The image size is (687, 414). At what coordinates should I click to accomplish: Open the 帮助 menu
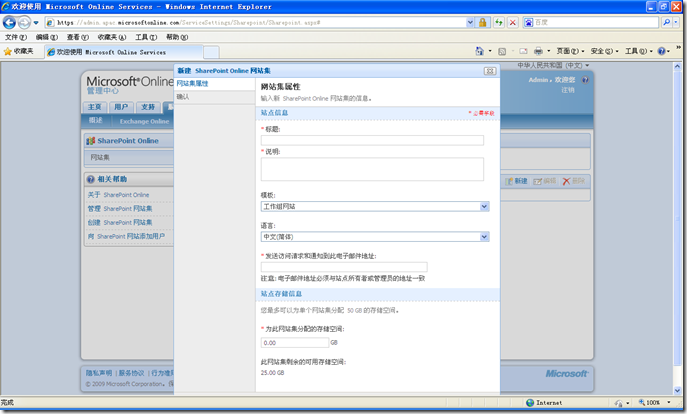point(177,37)
